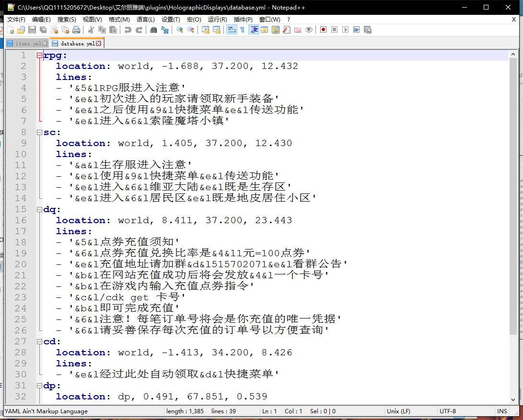The height and width of the screenshot is (420, 523).
Task: Click the Copy toolbar icon
Action: (x=102, y=30)
